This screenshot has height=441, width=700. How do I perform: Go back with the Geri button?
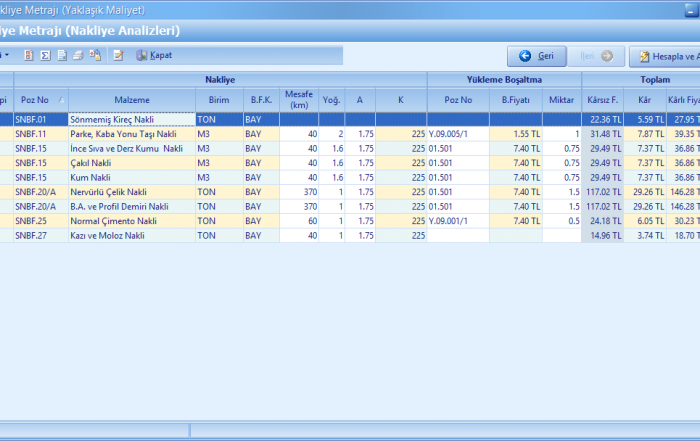click(537, 56)
